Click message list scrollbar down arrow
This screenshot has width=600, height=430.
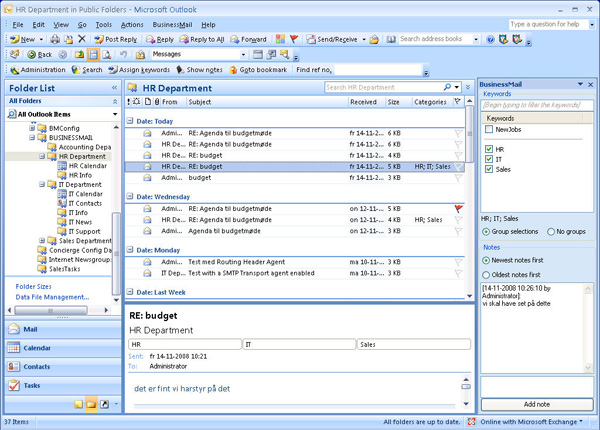470,296
